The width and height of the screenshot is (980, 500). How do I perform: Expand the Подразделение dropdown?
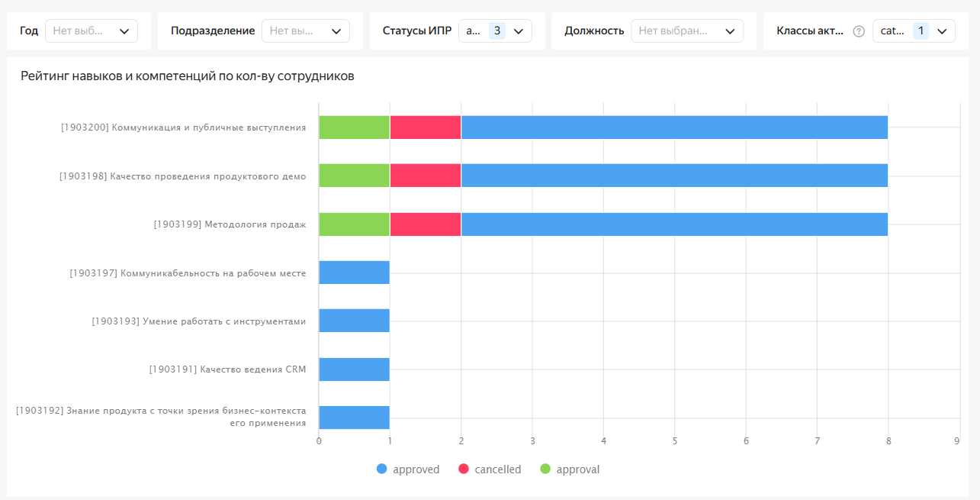[305, 31]
